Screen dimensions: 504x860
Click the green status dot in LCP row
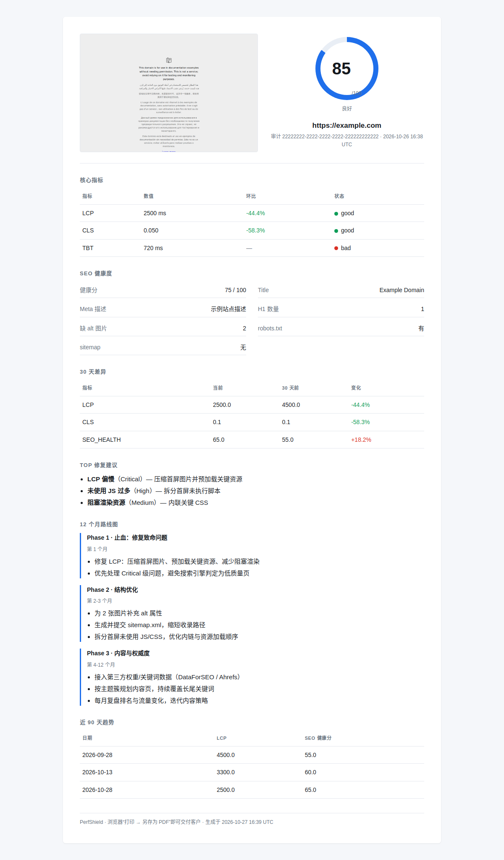coord(336,214)
